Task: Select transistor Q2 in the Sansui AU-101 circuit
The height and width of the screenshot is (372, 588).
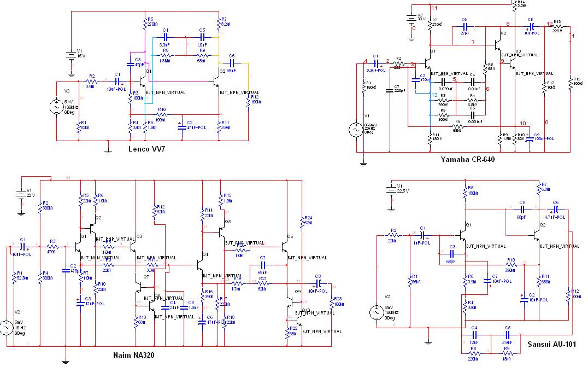Action: [x=537, y=235]
